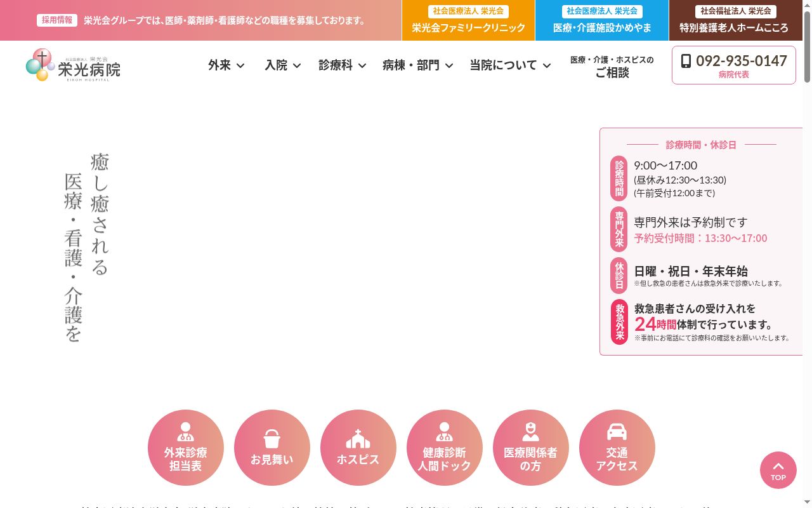Screen dimensions: 812x508
Task: Open 栄光会ファミリークリニック orange tab
Action: (468, 20)
